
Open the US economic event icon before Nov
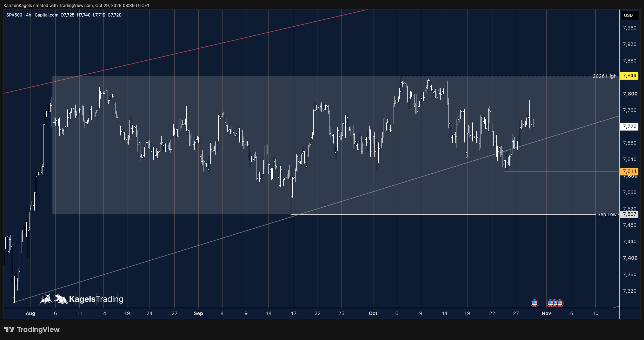(x=534, y=303)
